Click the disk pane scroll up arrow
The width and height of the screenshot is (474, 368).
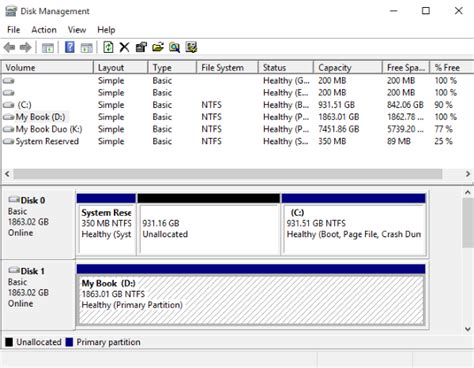click(x=468, y=193)
